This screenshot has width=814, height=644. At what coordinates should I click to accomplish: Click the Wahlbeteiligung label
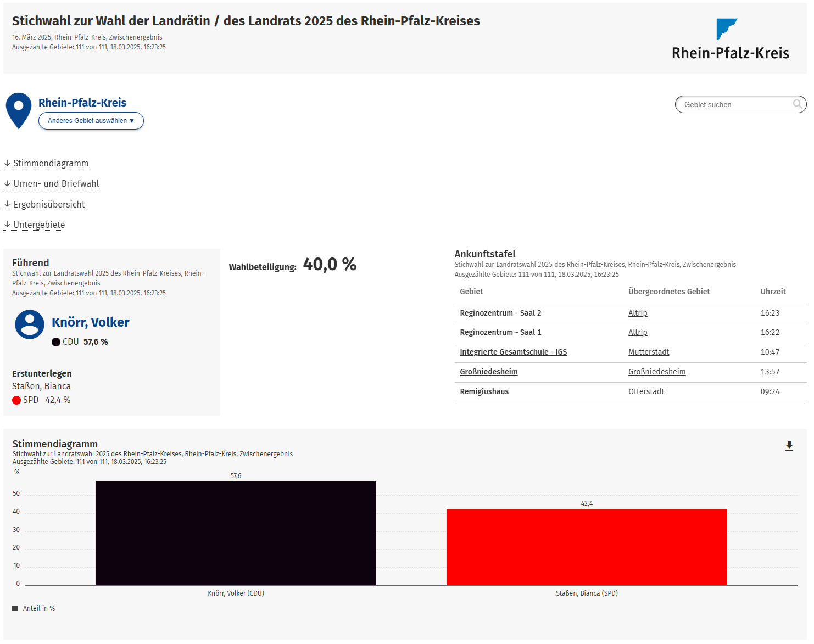tap(263, 267)
